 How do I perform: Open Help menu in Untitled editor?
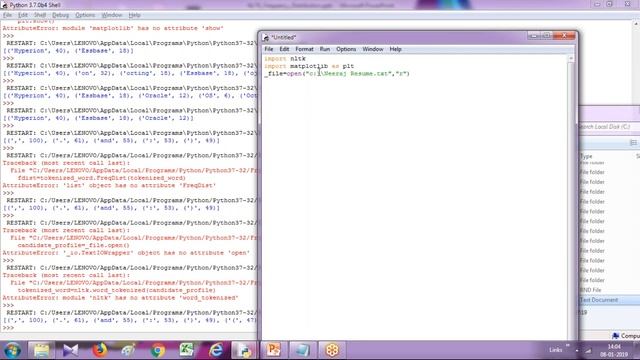(395, 49)
